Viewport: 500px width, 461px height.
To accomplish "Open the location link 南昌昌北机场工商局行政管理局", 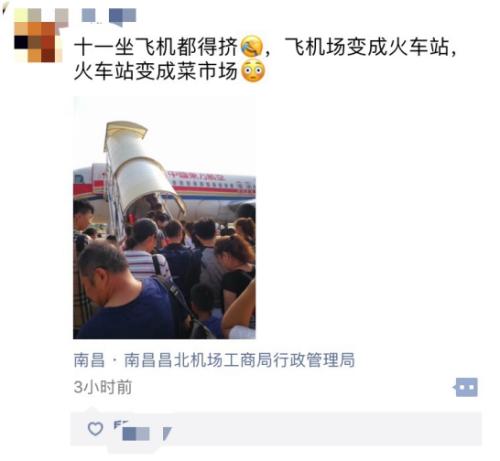I will point(239,360).
